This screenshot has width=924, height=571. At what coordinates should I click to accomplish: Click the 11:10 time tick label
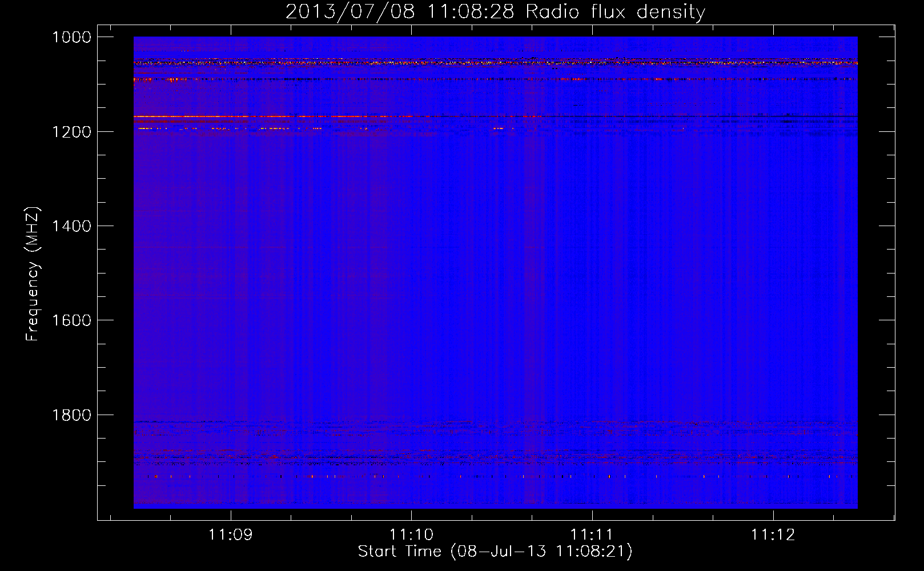pyautogui.click(x=411, y=535)
